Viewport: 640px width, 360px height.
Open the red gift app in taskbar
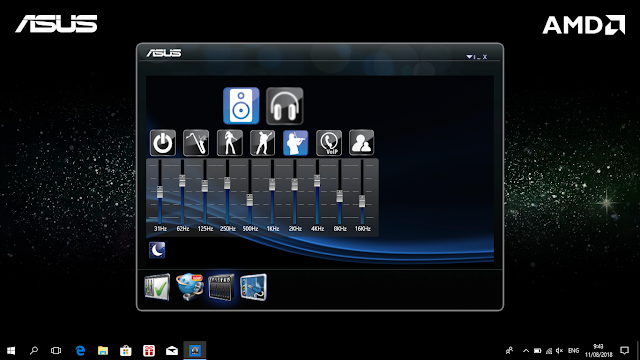pos(149,351)
